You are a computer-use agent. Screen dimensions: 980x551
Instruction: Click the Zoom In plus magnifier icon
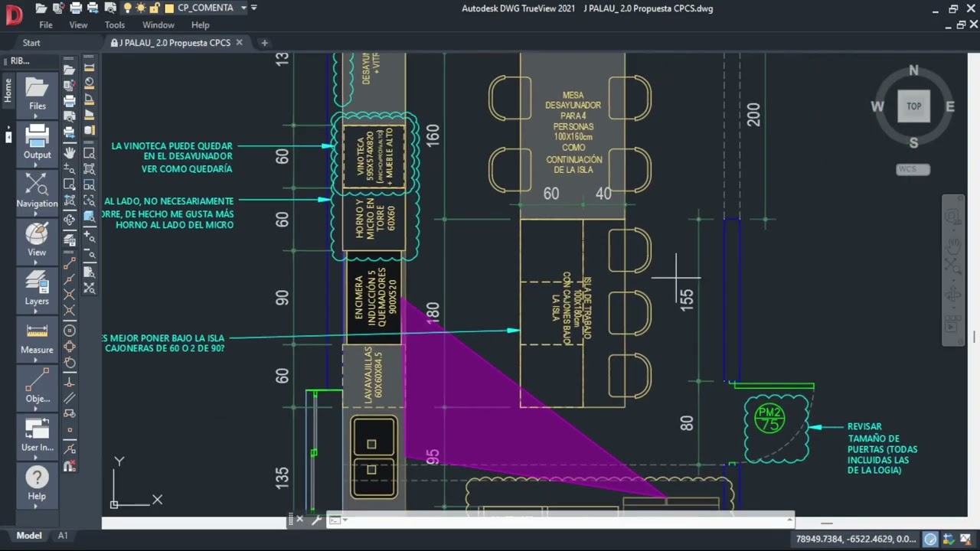click(89, 236)
